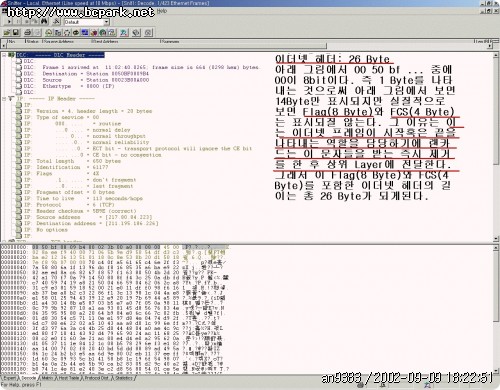The height and width of the screenshot is (390, 500).
Task: Select the 'Time to live' line
Action: 84,198
